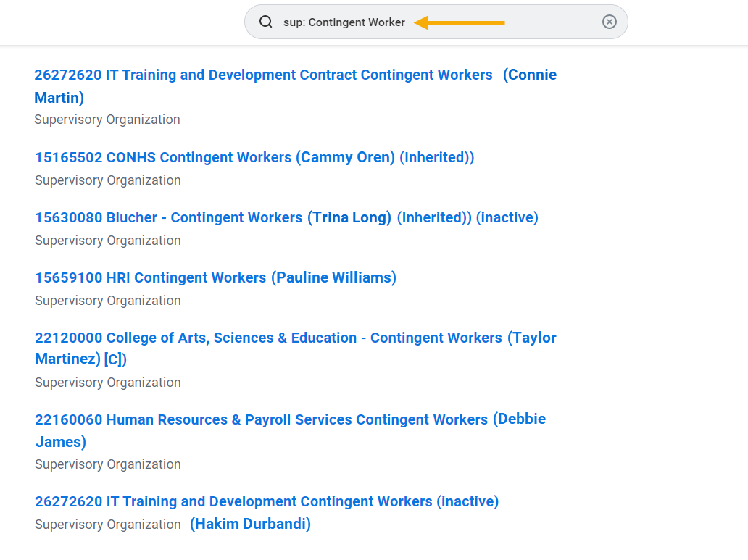Clear the search box with the X icon
748x560 pixels.
[x=610, y=22]
